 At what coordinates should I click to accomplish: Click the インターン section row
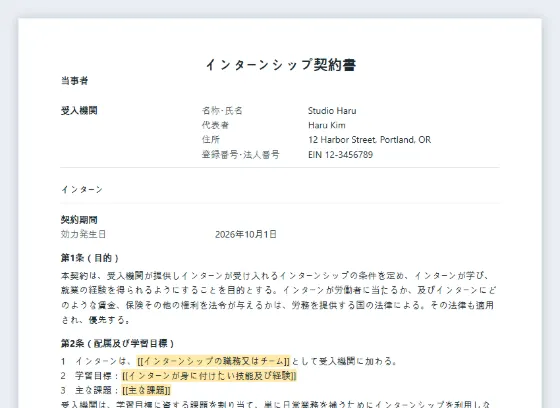[280, 189]
